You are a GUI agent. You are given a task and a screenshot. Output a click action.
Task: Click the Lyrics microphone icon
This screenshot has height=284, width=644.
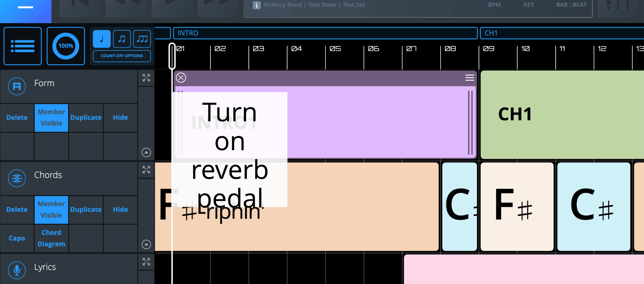point(17,270)
